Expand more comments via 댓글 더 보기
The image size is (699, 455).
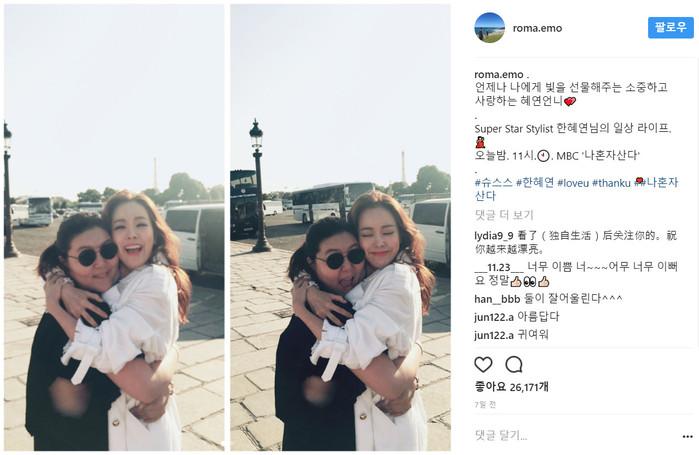tap(504, 215)
